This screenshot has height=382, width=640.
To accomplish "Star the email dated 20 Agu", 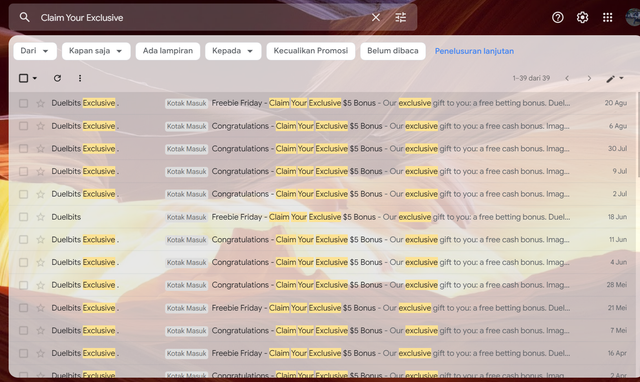I will click(40, 103).
